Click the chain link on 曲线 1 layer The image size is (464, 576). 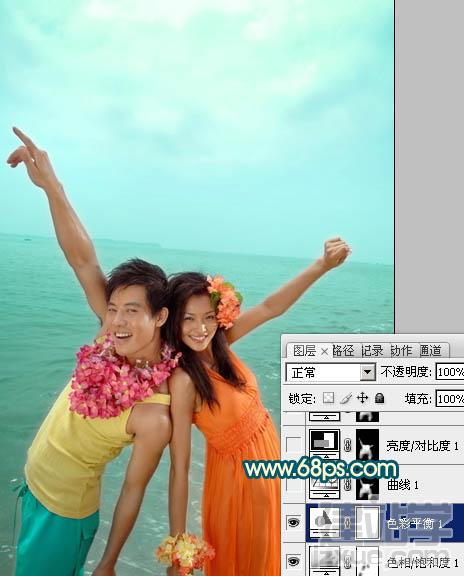(348, 485)
